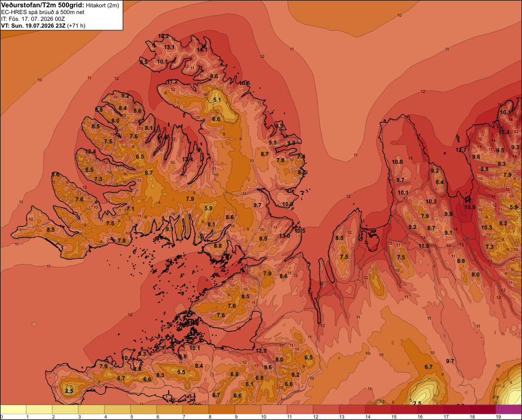
Task: Click the 12.7 temperature value
Action: (461, 150)
